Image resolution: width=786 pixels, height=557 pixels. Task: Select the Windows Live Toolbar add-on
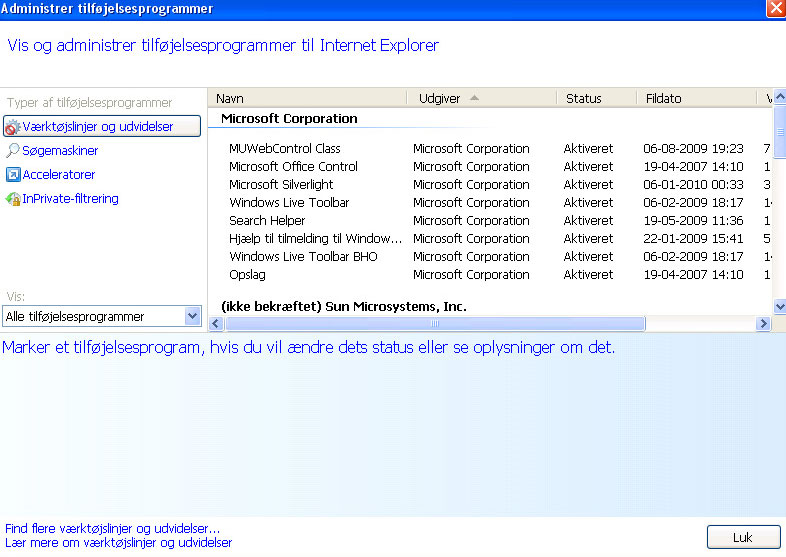[x=289, y=203]
